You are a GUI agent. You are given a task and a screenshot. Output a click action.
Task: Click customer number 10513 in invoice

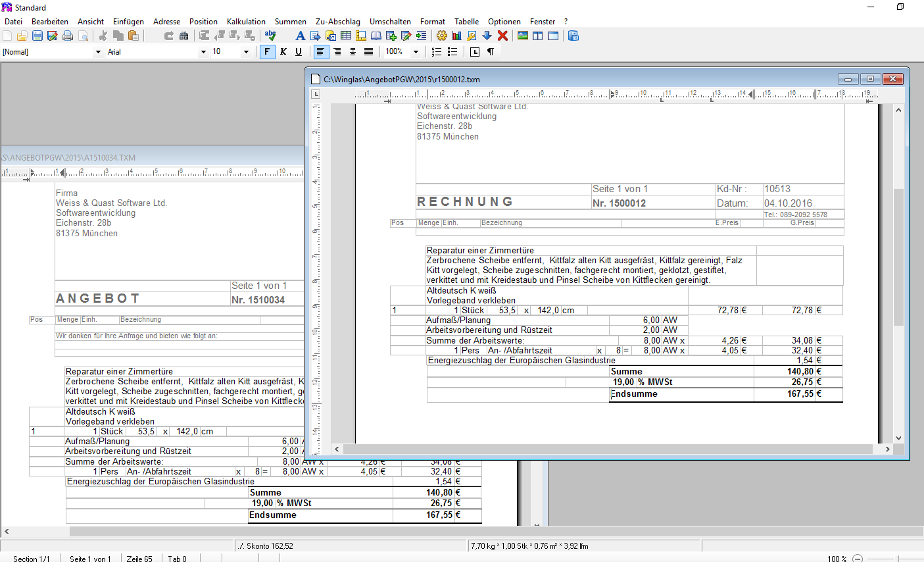click(x=777, y=189)
